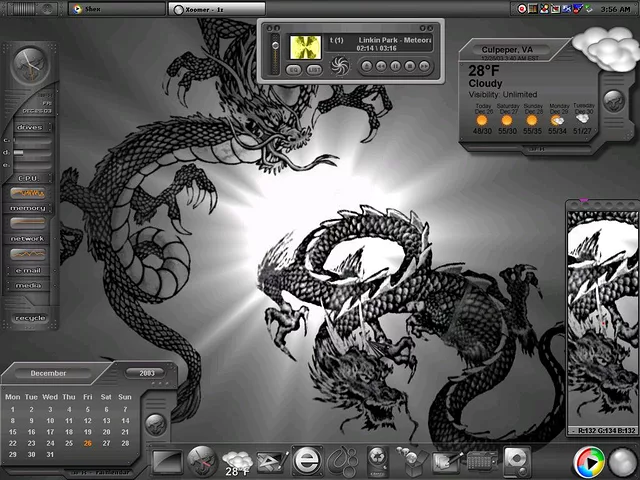640x480 pixels.
Task: Click the eject button in player
Action: [367, 66]
